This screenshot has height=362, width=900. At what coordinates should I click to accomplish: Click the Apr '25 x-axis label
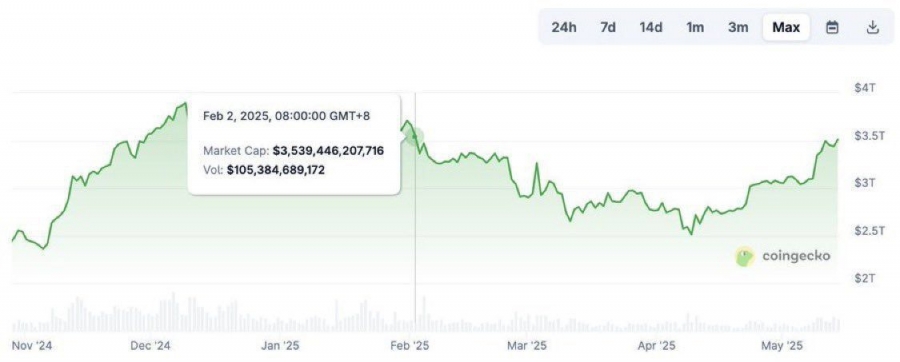tap(656, 346)
